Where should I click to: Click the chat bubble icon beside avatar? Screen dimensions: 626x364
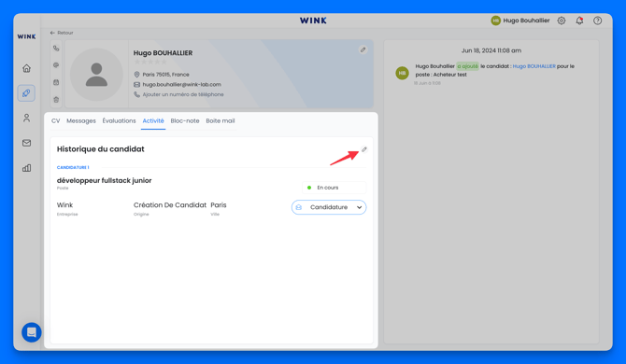coord(56,65)
